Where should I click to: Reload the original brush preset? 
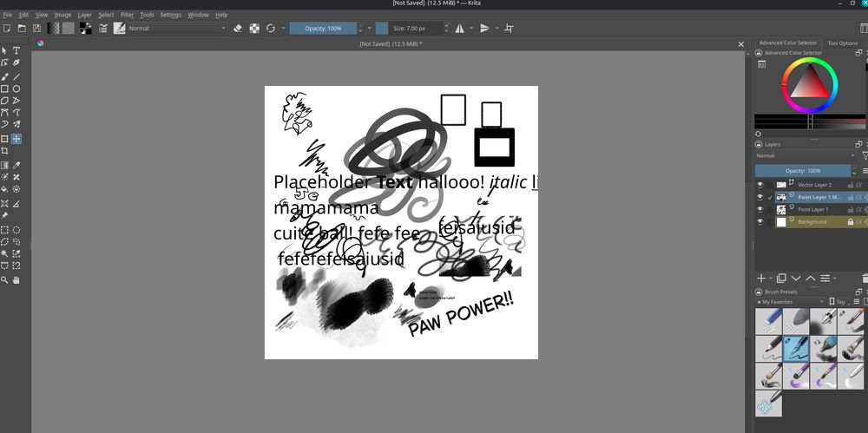click(x=270, y=29)
